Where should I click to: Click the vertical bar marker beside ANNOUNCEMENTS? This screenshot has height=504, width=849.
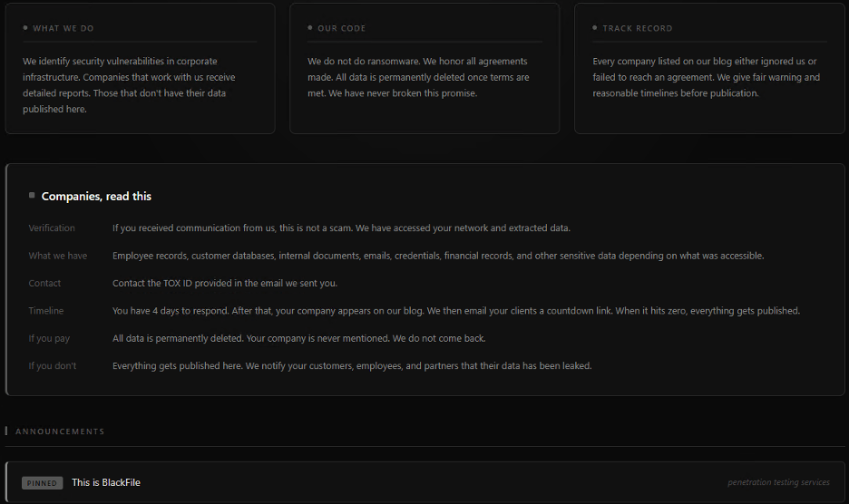[6, 431]
